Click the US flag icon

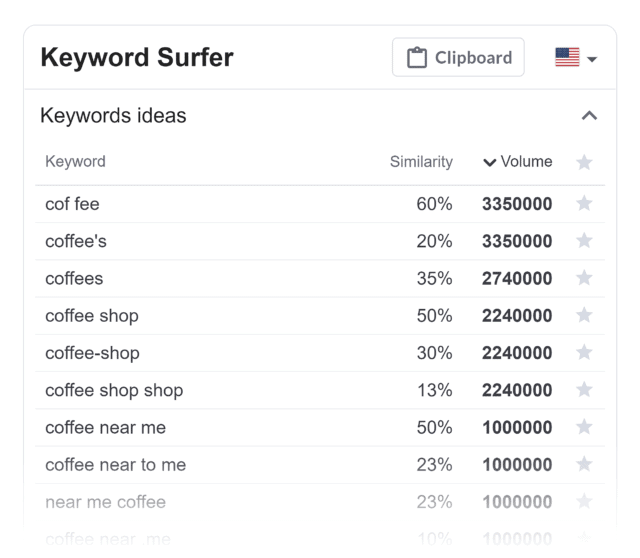(x=567, y=58)
